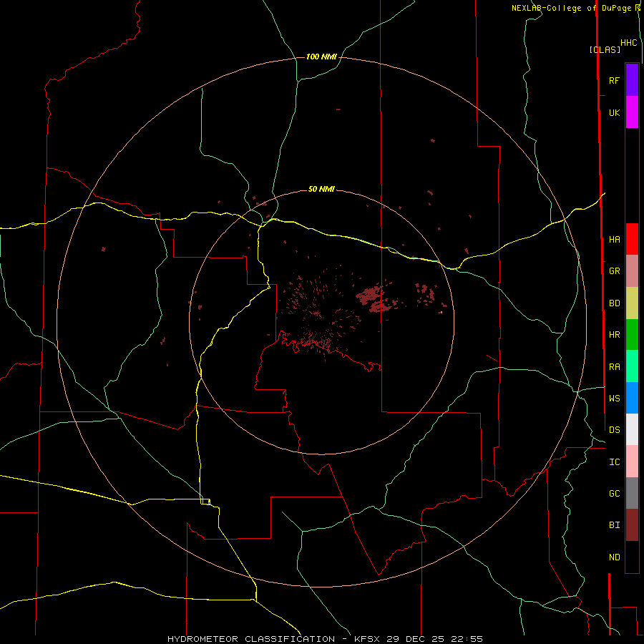Viewport: 644px width, 644px height.
Task: Click the "GC" legend label
Action: pos(614,494)
